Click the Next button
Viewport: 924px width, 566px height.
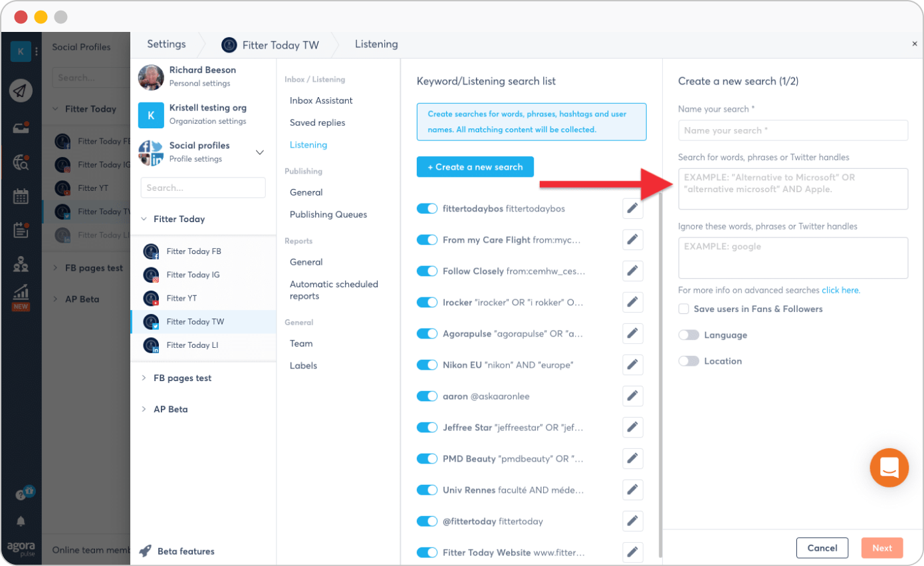882,548
